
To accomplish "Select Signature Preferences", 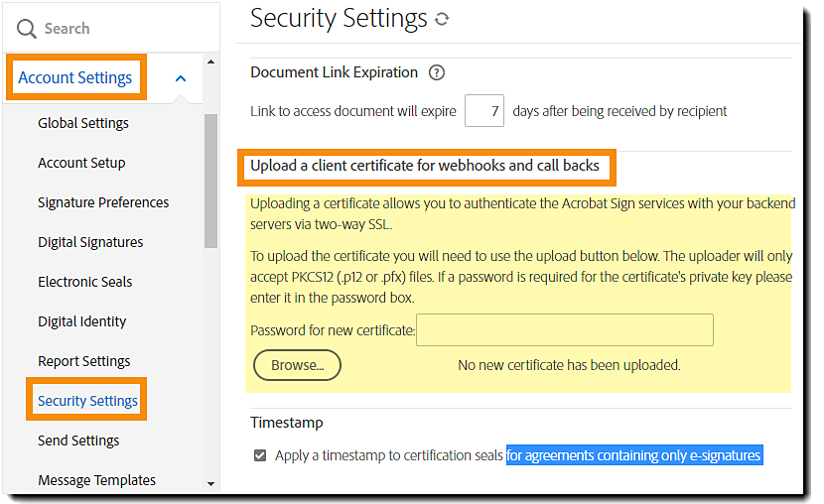I will point(103,202).
